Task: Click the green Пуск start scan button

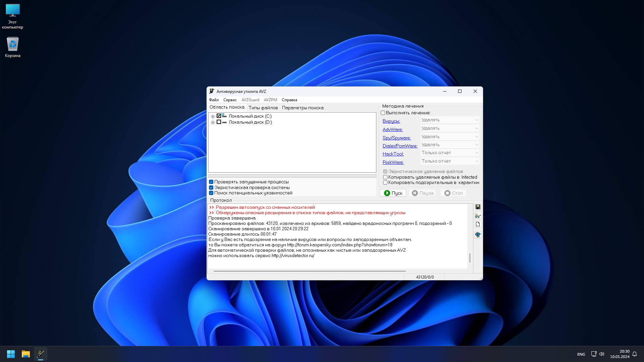Action: pos(393,193)
